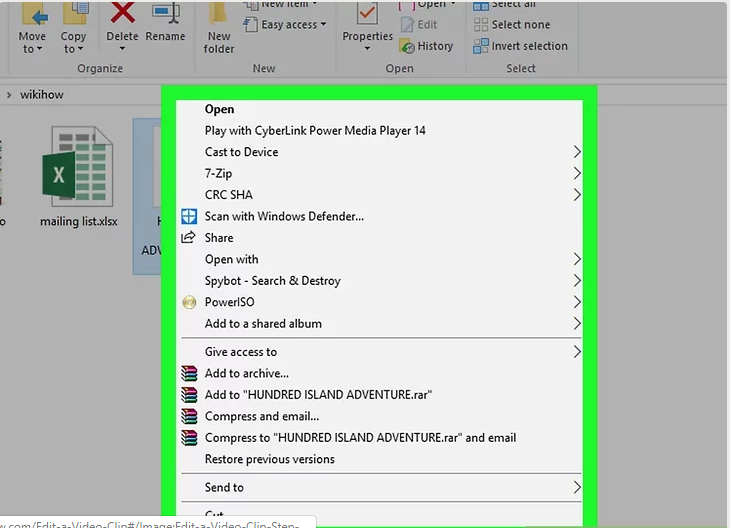Select the mailing list.xlsx Excel file icon
Image resolution: width=730 pixels, height=528 pixels.
[78, 167]
